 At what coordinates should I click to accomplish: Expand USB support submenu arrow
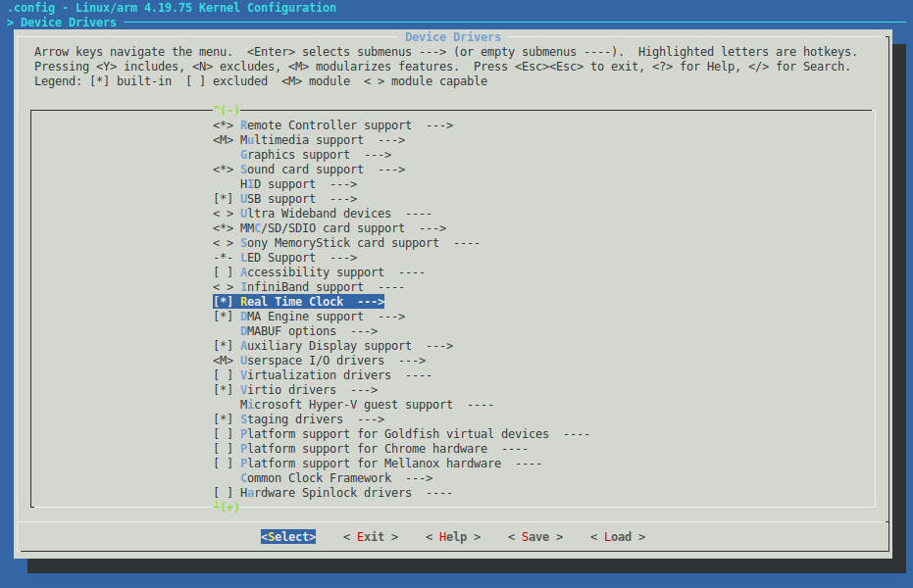pyautogui.click(x=343, y=199)
